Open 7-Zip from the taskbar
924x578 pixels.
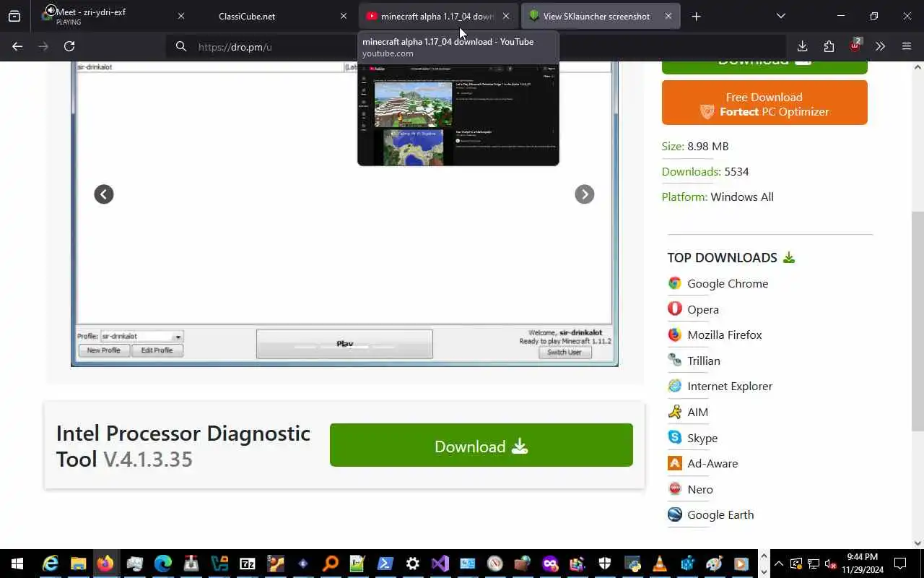tap(247, 564)
